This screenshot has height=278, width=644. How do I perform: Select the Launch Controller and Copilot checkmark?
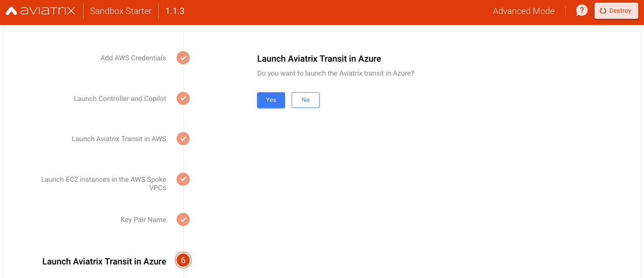(183, 98)
